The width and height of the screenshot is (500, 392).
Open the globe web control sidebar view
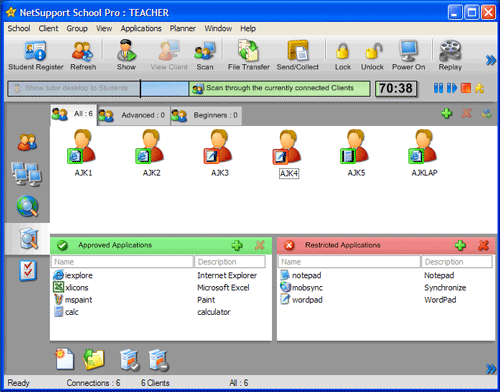pos(27,206)
